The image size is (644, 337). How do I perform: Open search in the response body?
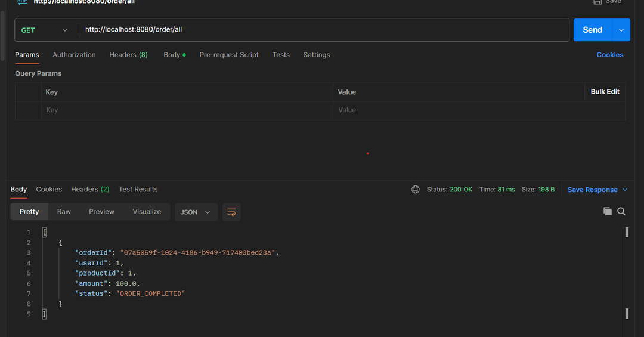click(621, 211)
